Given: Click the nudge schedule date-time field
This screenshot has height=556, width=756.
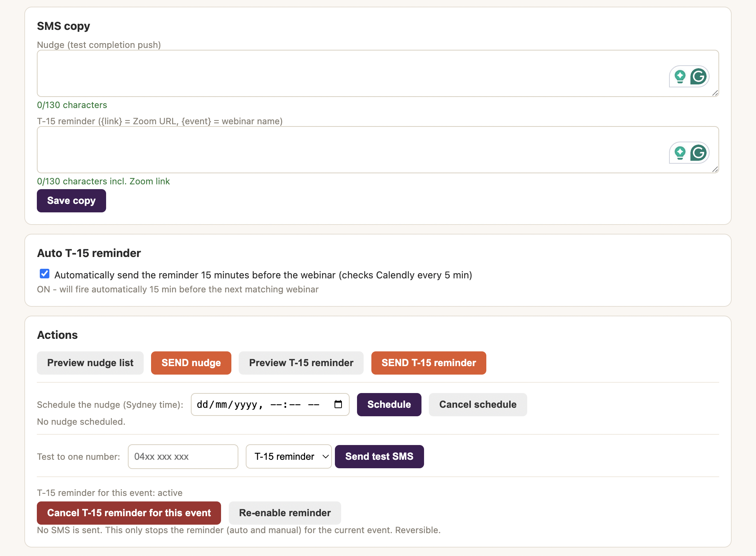Looking at the screenshot, I should 270,404.
